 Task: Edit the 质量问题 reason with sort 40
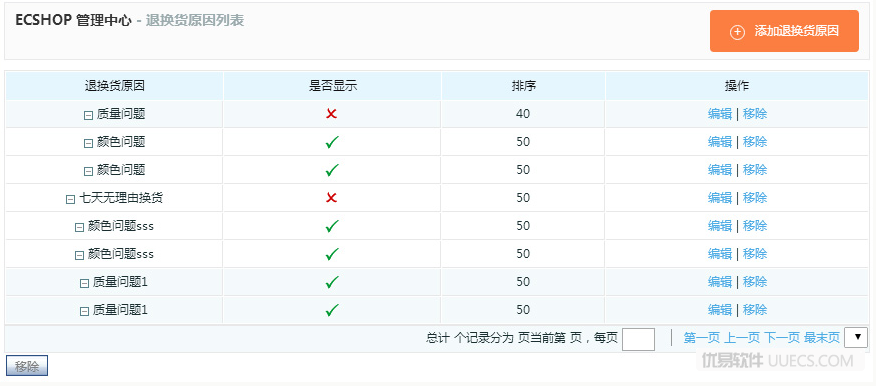tap(720, 114)
